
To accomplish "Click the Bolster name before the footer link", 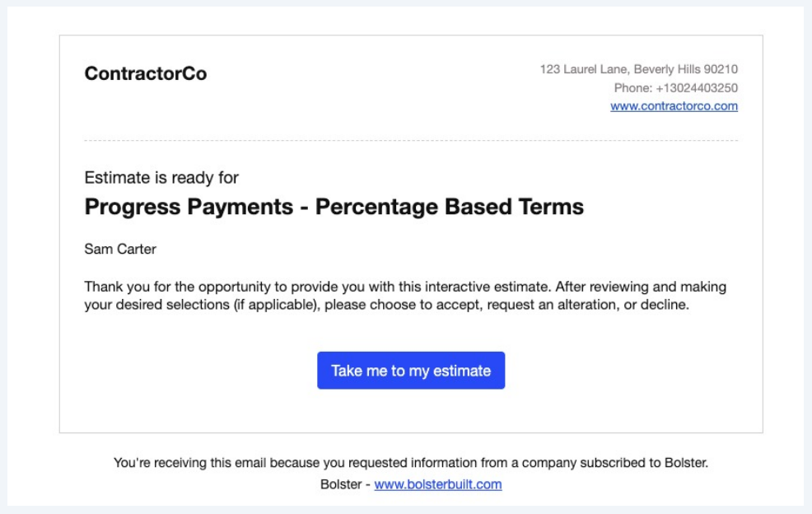I will (340, 484).
